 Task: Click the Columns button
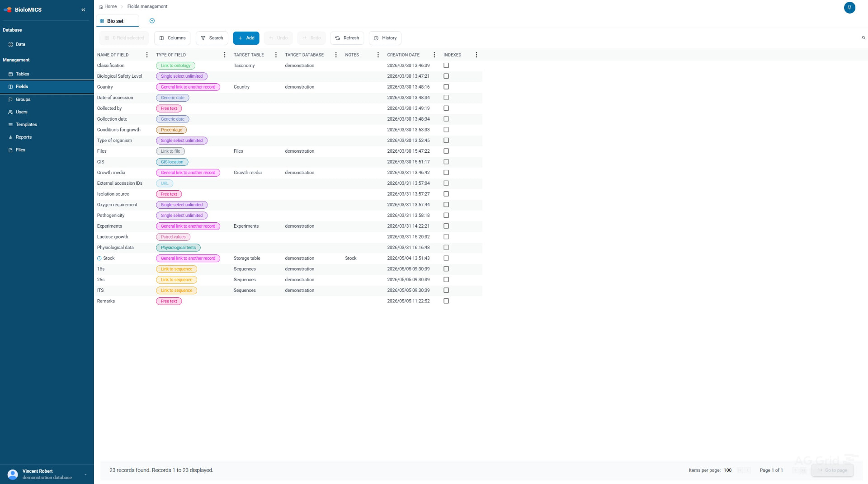pos(172,38)
